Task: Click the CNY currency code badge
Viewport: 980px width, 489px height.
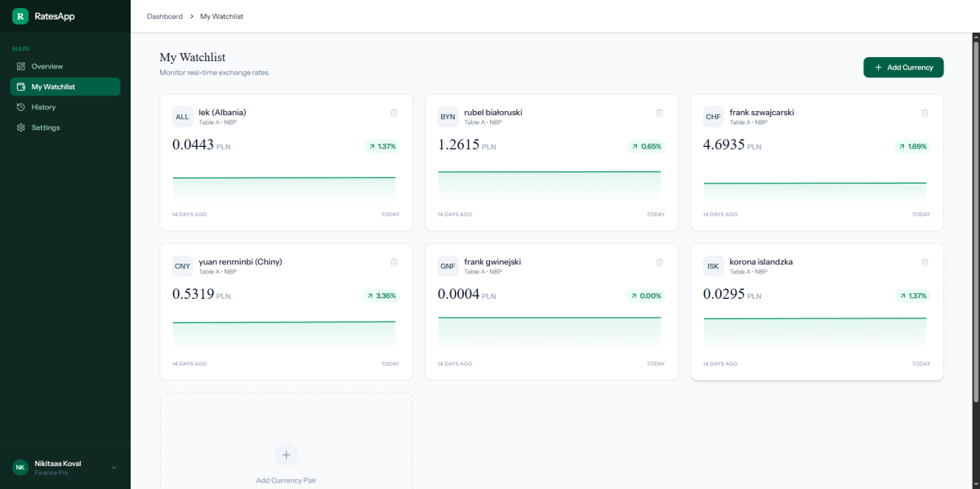Action: coord(182,266)
